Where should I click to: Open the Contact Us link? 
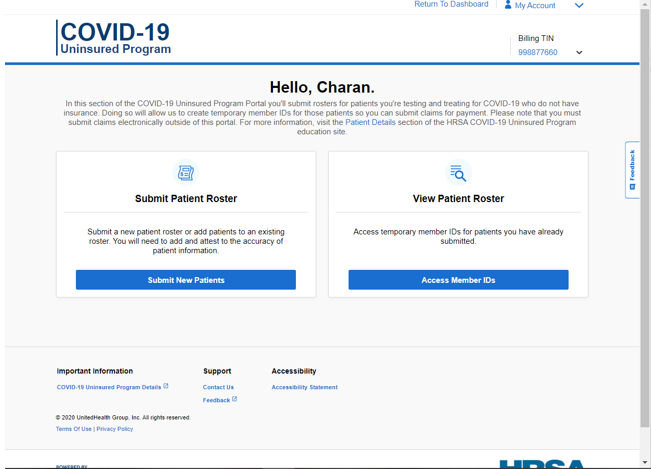[x=218, y=387]
